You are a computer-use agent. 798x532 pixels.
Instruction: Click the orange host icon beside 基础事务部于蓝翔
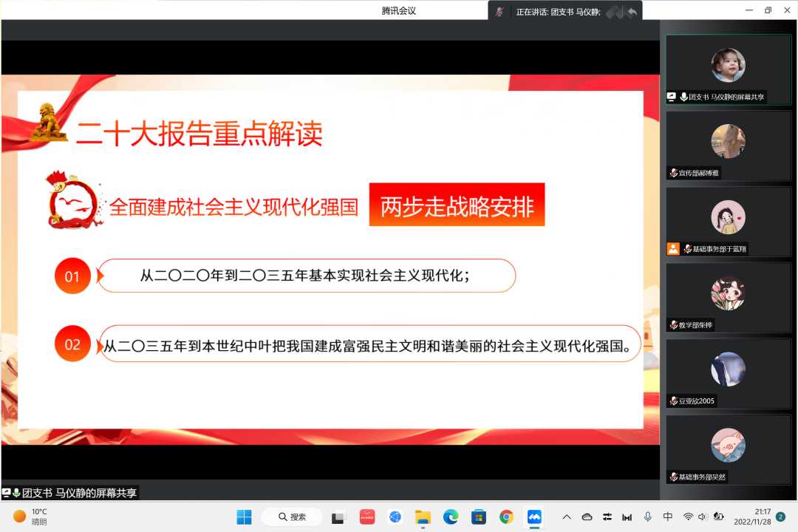[673, 249]
